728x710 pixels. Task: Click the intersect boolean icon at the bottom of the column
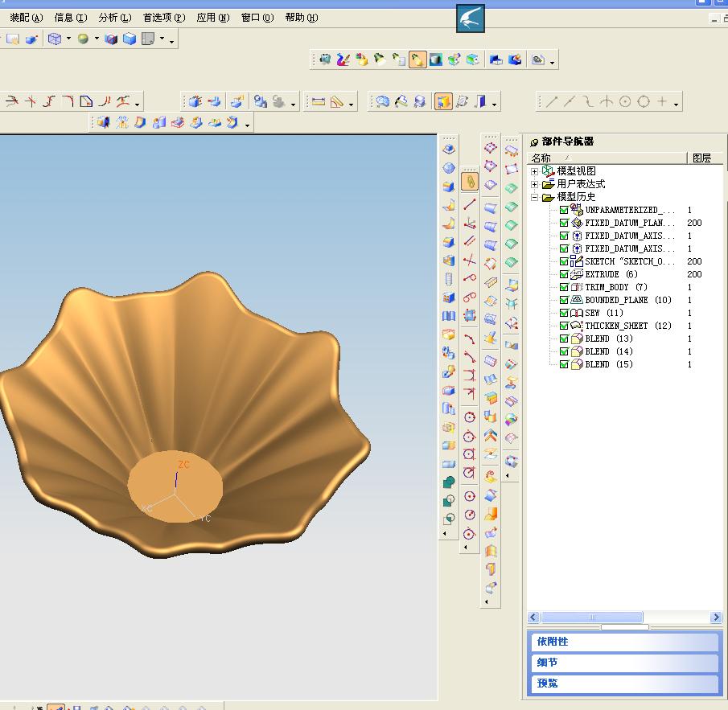[x=449, y=519]
